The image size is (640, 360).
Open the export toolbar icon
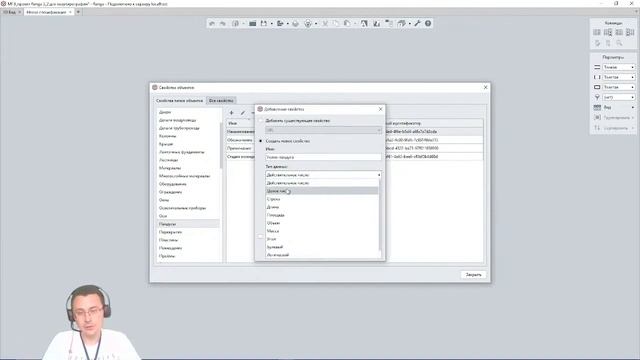[x=280, y=24]
